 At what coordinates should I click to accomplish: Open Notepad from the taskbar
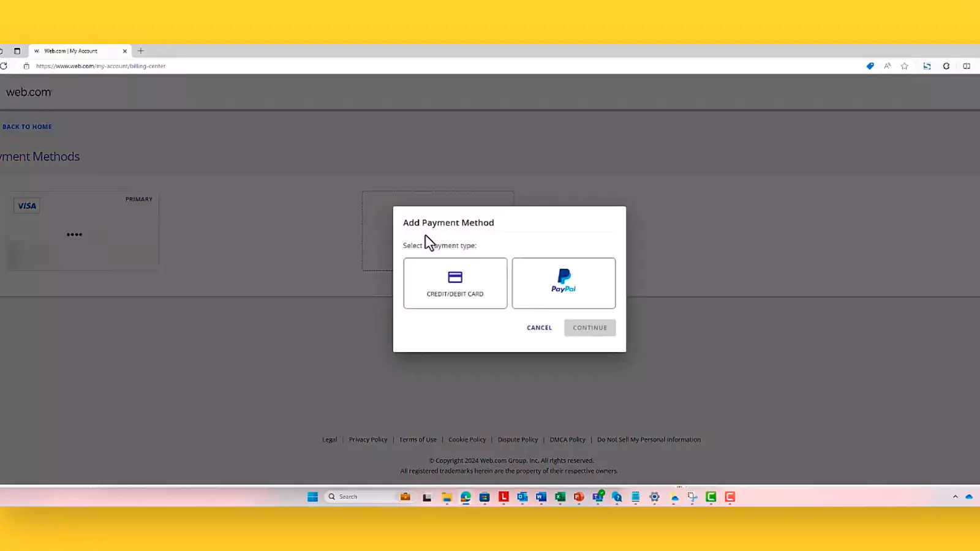[x=636, y=497]
